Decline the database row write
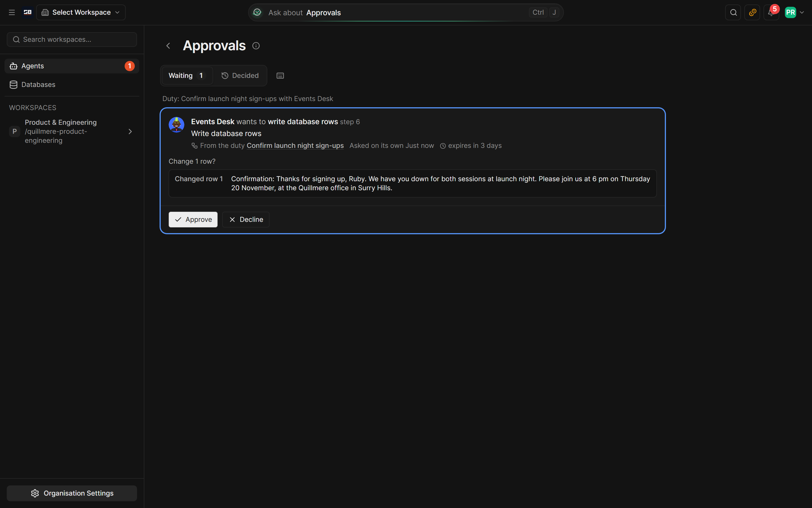Screen dimensions: 812x508 point(246,219)
